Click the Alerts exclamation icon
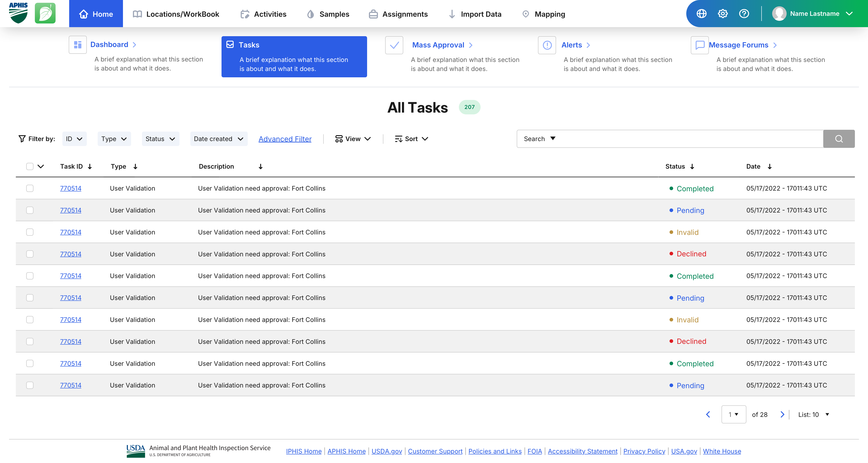Screen dimensions: 868x463 tap(547, 45)
